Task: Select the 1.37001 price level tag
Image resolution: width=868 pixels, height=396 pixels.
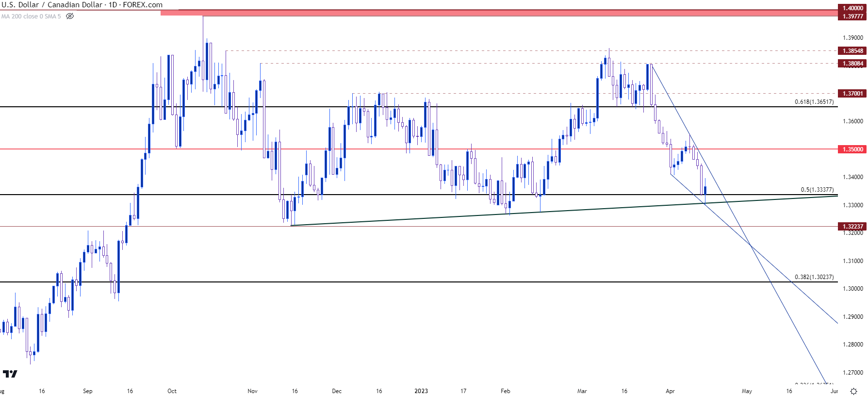Action: (852, 94)
